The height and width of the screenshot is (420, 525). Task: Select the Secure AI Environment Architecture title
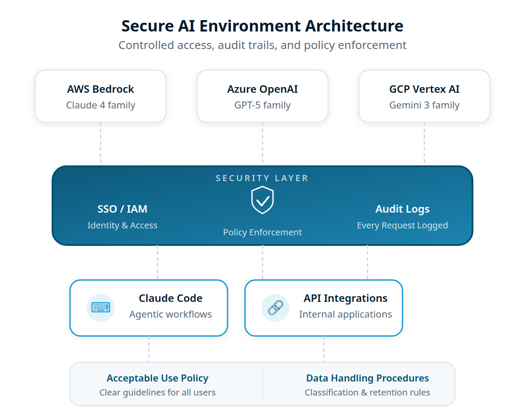262,26
